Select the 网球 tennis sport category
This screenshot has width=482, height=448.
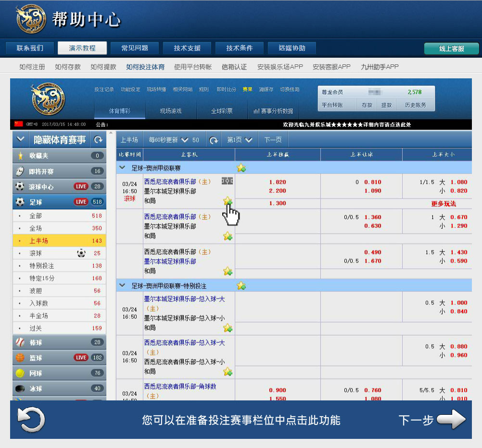(36, 373)
